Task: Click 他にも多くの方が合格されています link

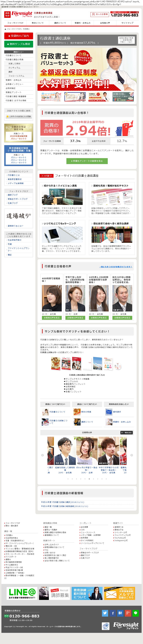Action: point(115,267)
